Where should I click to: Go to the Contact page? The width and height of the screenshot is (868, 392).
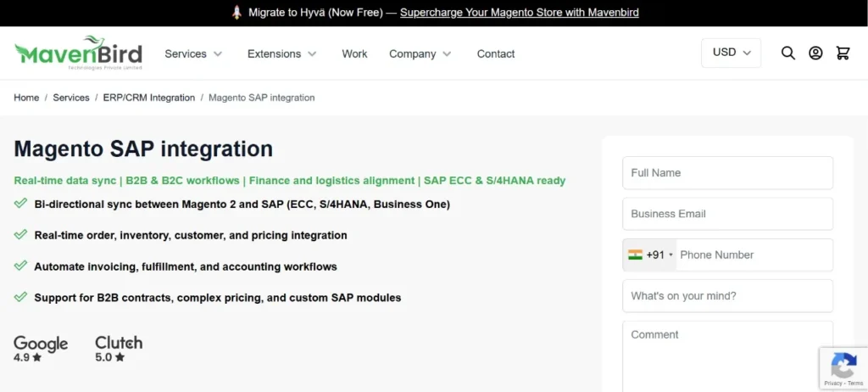coord(496,53)
